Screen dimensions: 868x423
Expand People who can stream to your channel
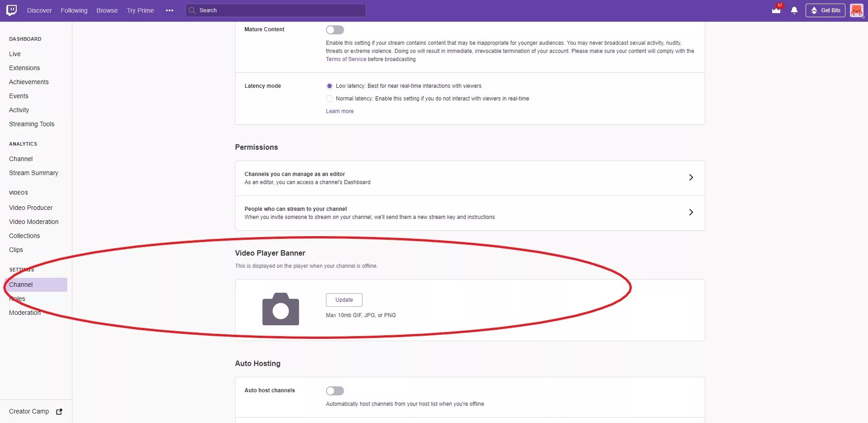coord(470,213)
